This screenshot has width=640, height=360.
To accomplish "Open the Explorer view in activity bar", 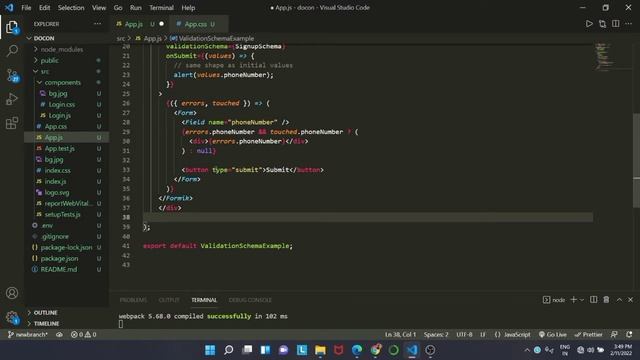I will tap(12, 27).
